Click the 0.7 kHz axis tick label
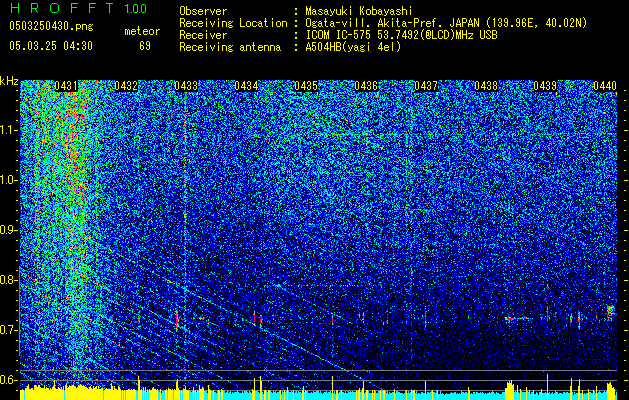Viewport: 629px width, 400px height. (8, 330)
